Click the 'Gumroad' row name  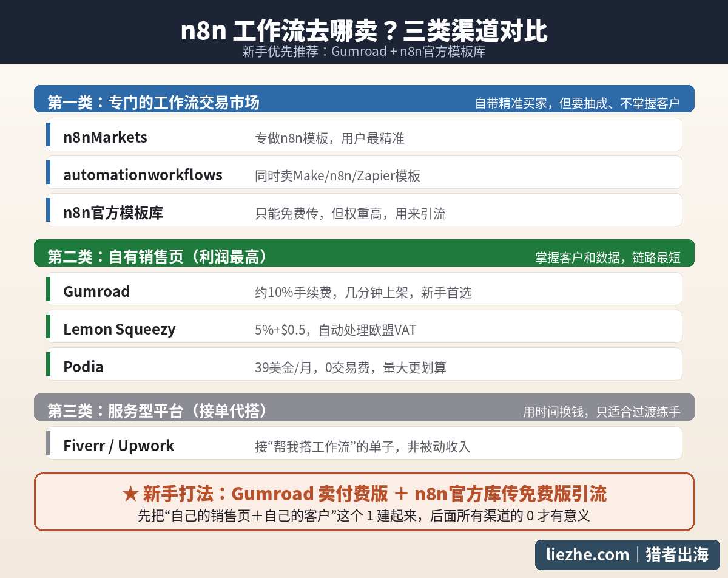click(96, 291)
